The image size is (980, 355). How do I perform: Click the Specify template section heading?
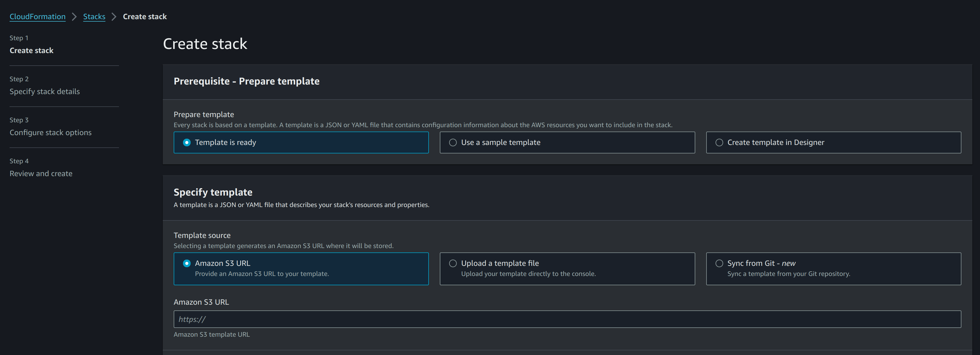[x=213, y=192]
